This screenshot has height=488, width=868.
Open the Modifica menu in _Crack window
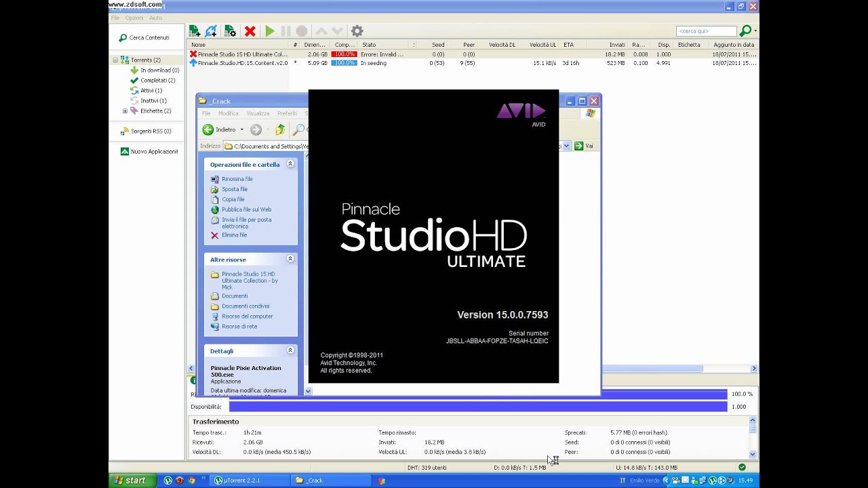click(228, 114)
